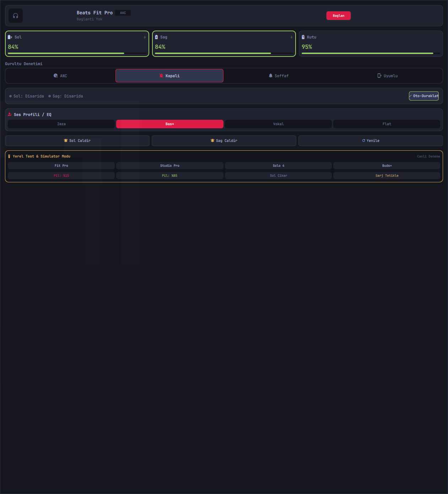Click the test tube icon by Yerel Test
Viewport: 448px width, 494px height.
pyautogui.click(x=9, y=156)
